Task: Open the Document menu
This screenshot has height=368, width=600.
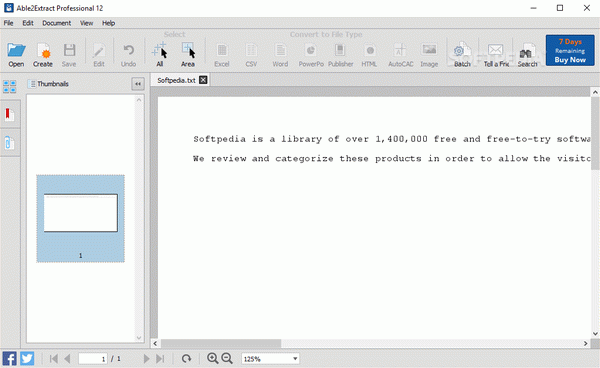Action: (57, 23)
